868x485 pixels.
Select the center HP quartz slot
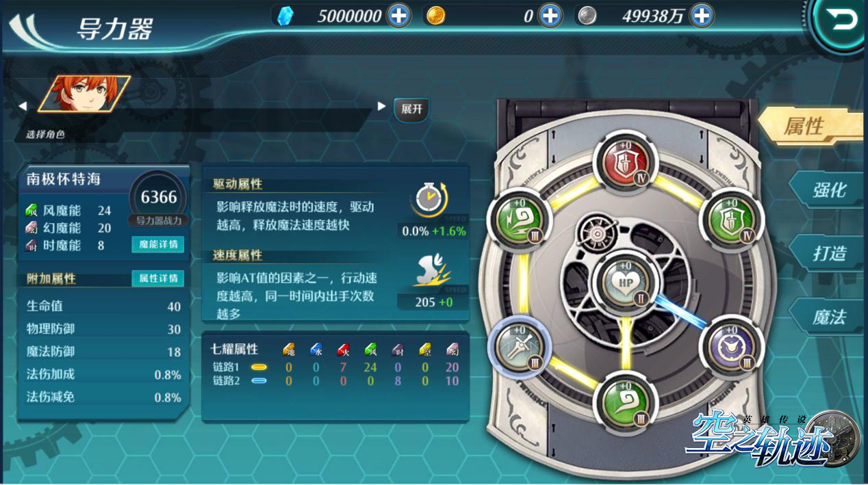pos(626,283)
